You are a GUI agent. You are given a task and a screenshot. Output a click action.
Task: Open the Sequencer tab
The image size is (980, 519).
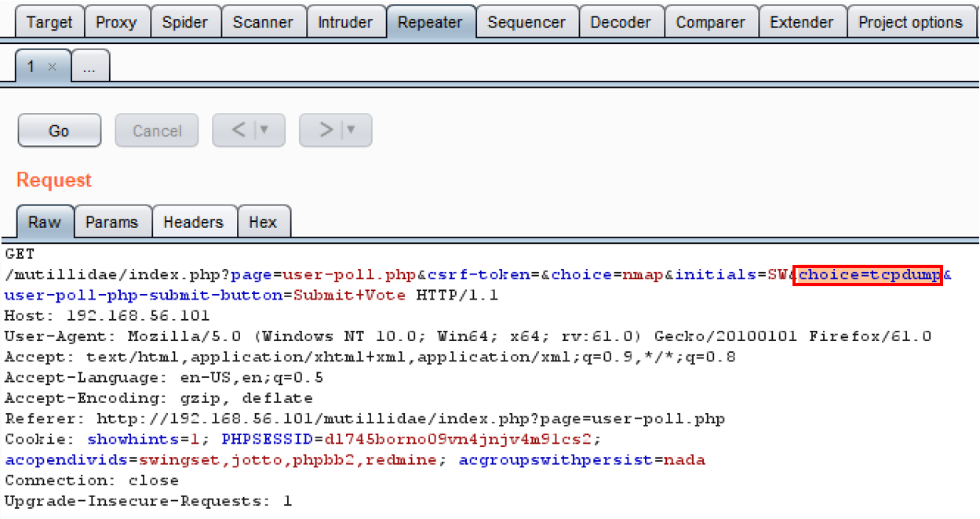click(527, 22)
